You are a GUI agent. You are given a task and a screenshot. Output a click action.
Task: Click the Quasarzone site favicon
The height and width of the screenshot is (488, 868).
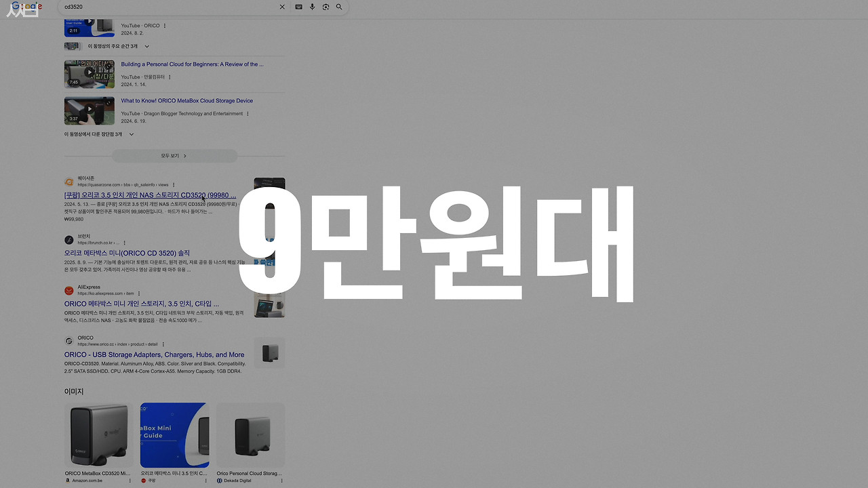(68, 182)
